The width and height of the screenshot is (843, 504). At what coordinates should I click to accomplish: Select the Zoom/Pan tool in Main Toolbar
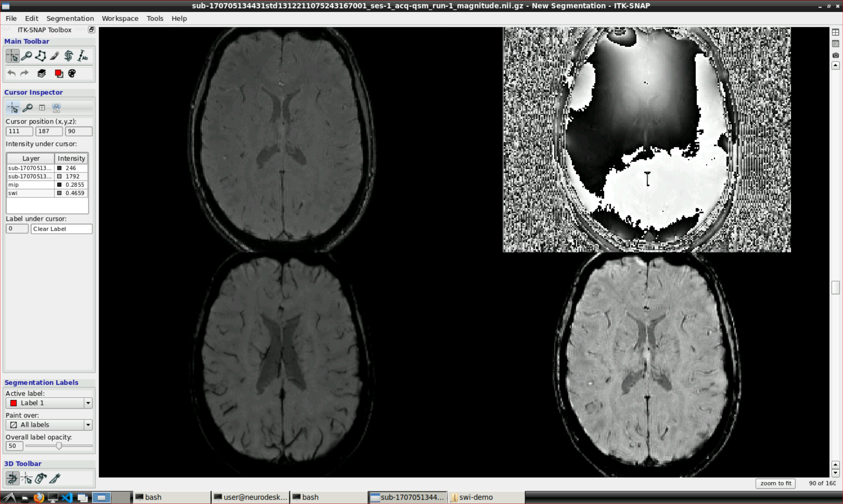click(x=27, y=56)
